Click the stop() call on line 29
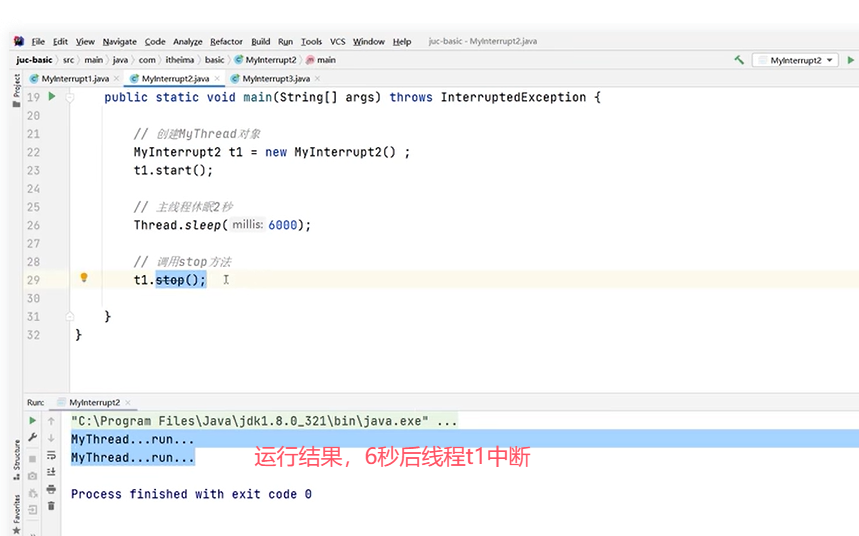 181,280
